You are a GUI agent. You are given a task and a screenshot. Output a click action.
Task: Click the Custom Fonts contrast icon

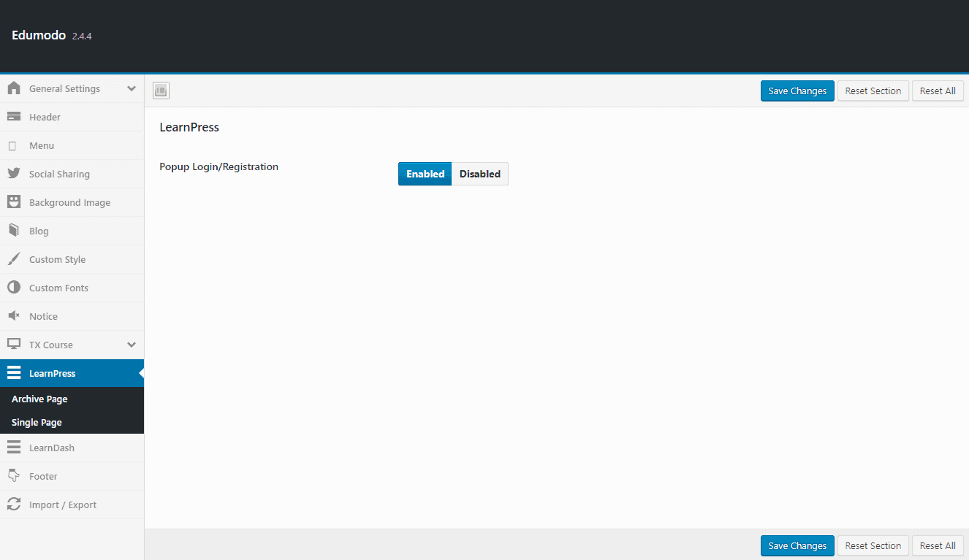click(14, 288)
